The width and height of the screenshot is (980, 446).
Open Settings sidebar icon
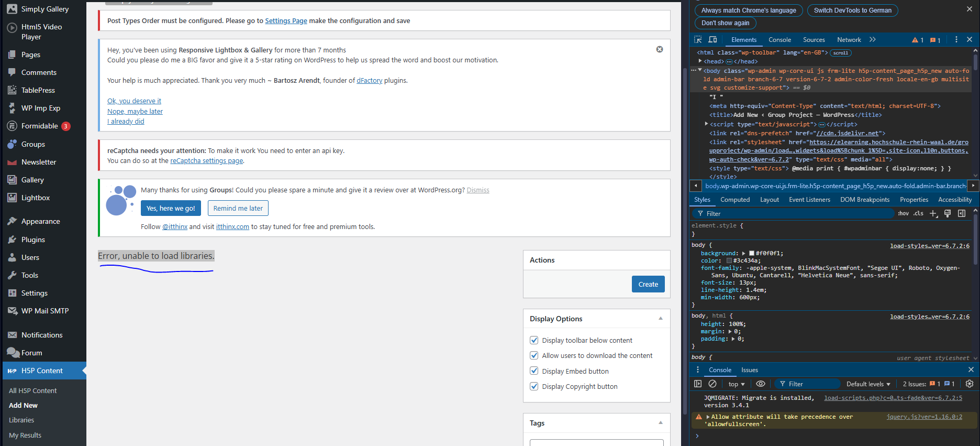coord(12,293)
